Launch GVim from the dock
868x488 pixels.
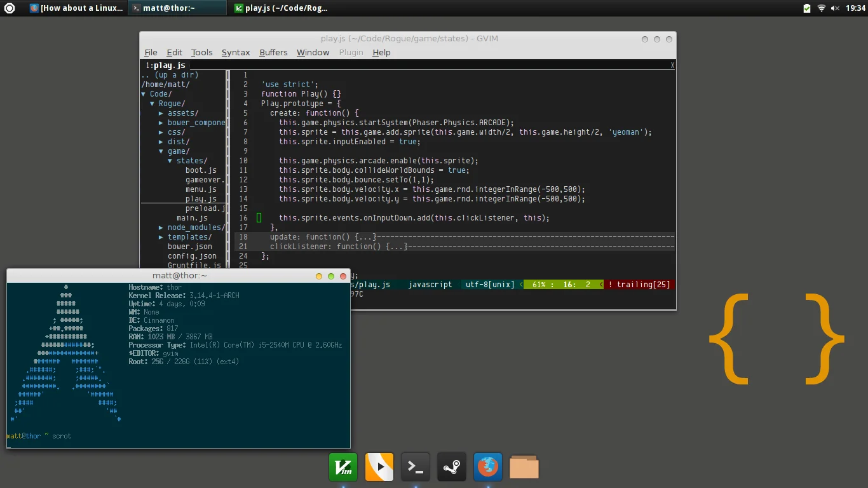343,467
